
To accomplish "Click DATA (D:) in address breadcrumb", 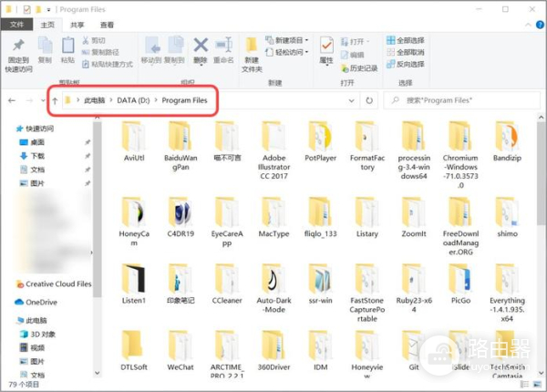I will pos(133,100).
